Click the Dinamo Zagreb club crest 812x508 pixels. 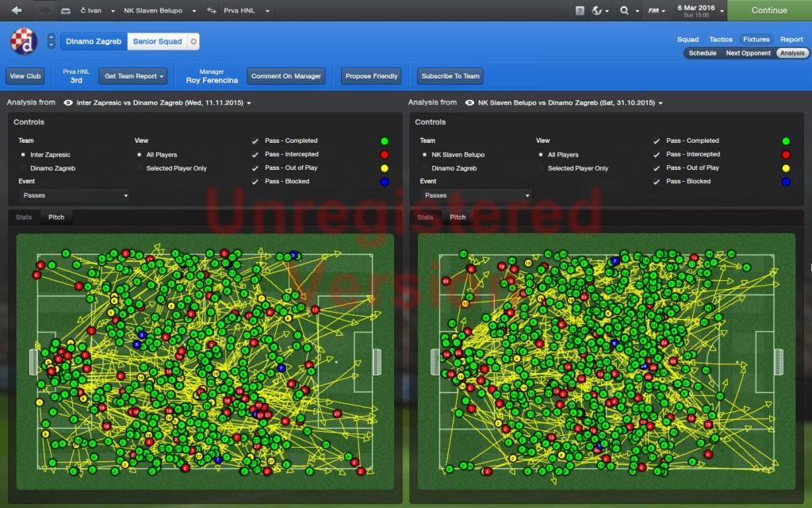click(24, 41)
